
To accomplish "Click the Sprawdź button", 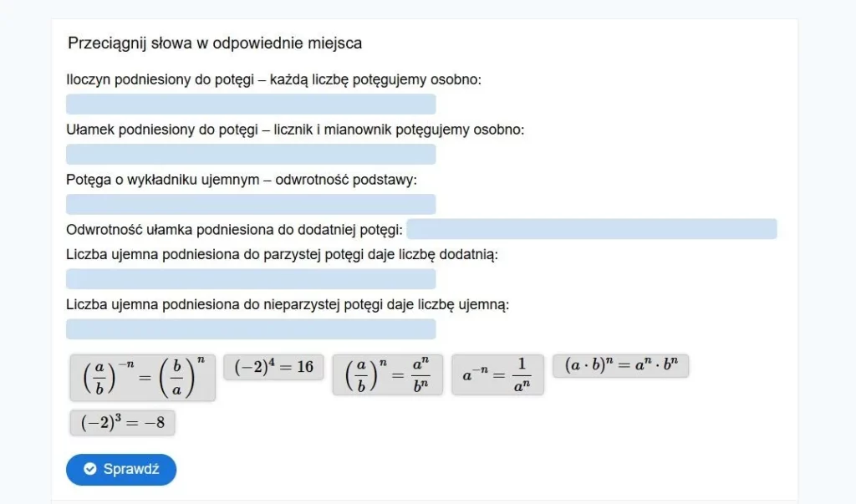I will pos(121,469).
